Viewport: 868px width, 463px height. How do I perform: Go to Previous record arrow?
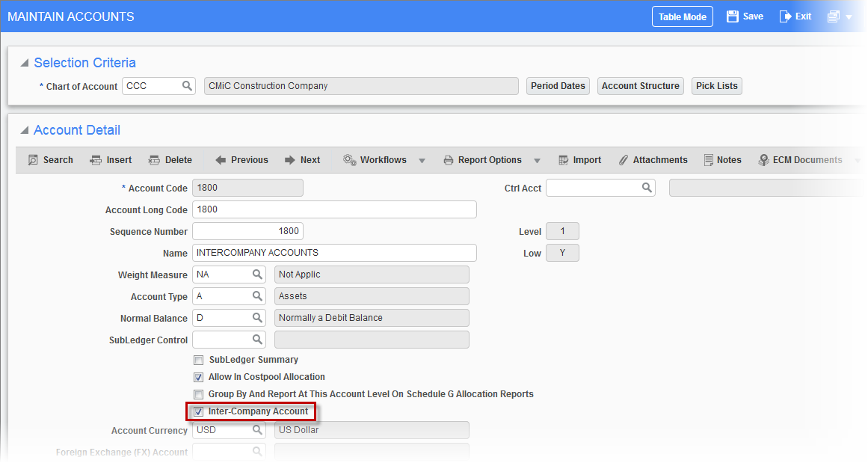coord(221,160)
